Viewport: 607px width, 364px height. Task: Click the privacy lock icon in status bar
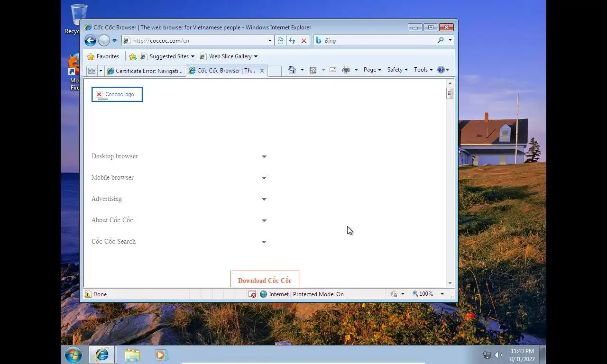(394, 294)
